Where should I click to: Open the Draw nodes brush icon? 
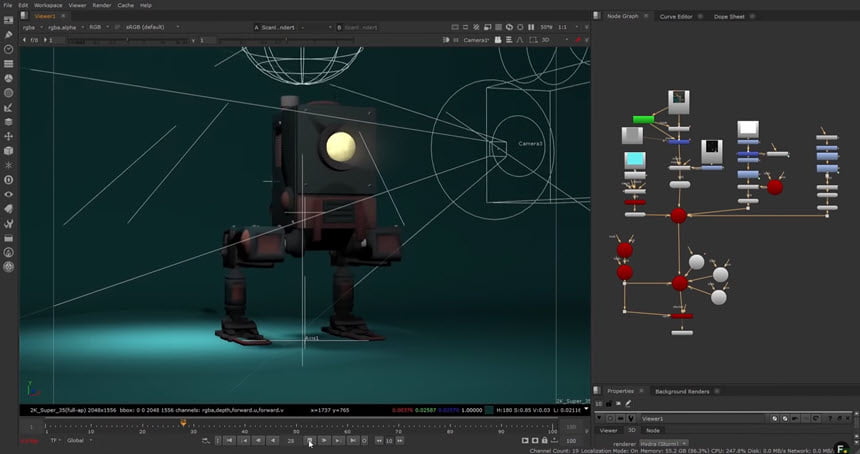pyautogui.click(x=8, y=35)
